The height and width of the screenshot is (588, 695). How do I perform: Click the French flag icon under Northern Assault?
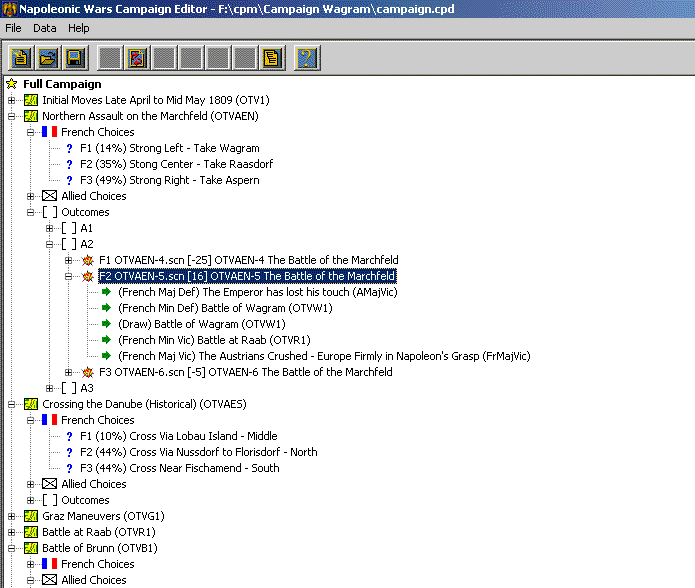pos(49,132)
